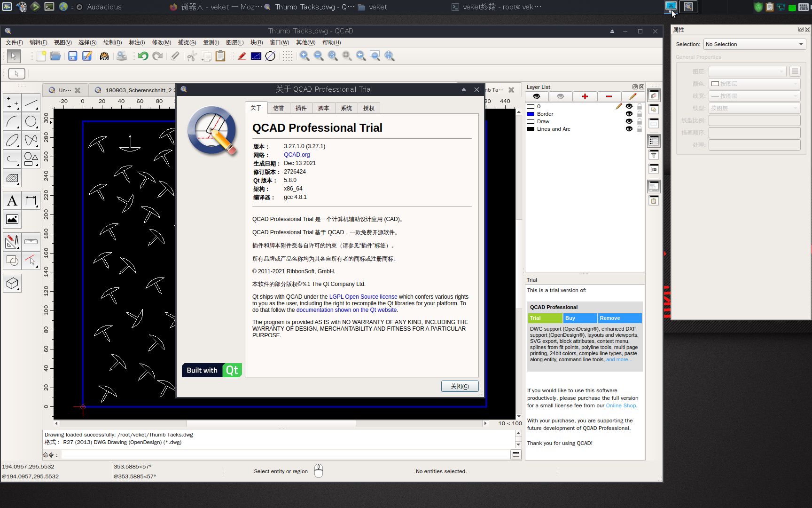812x508 pixels.
Task: Select the Image insert tool
Action: coord(13,219)
